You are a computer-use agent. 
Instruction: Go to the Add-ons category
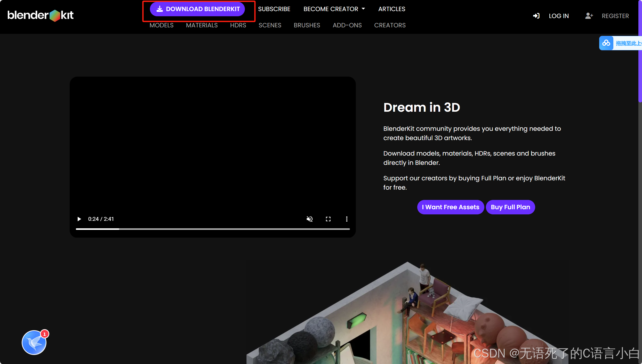(347, 25)
